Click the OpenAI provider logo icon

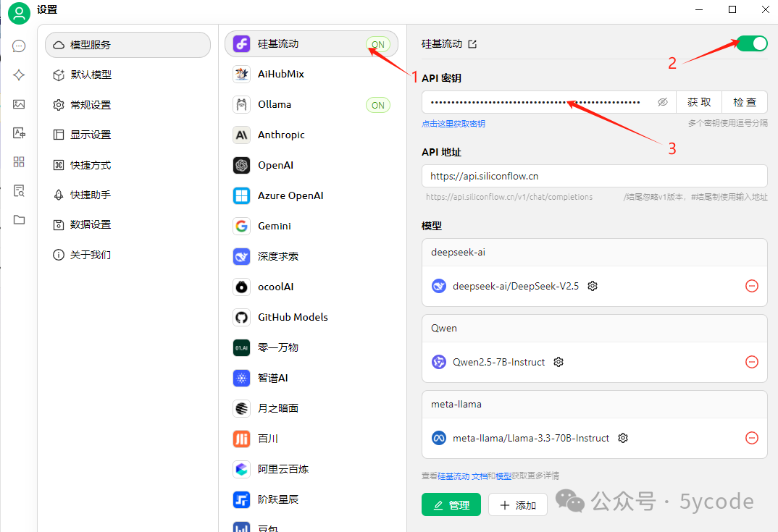click(242, 165)
